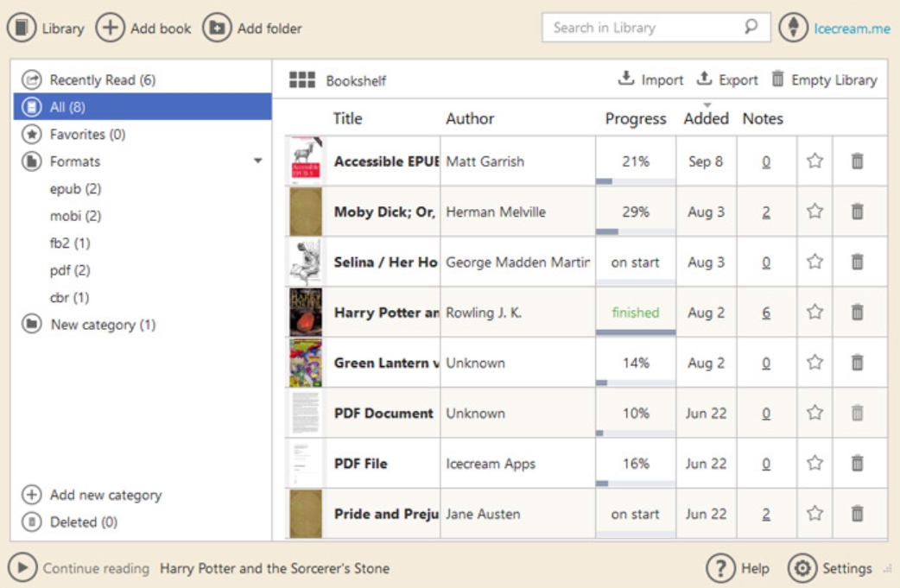The image size is (900, 588).
Task: Click Harry Potter cover thumbnail
Action: tap(306, 312)
